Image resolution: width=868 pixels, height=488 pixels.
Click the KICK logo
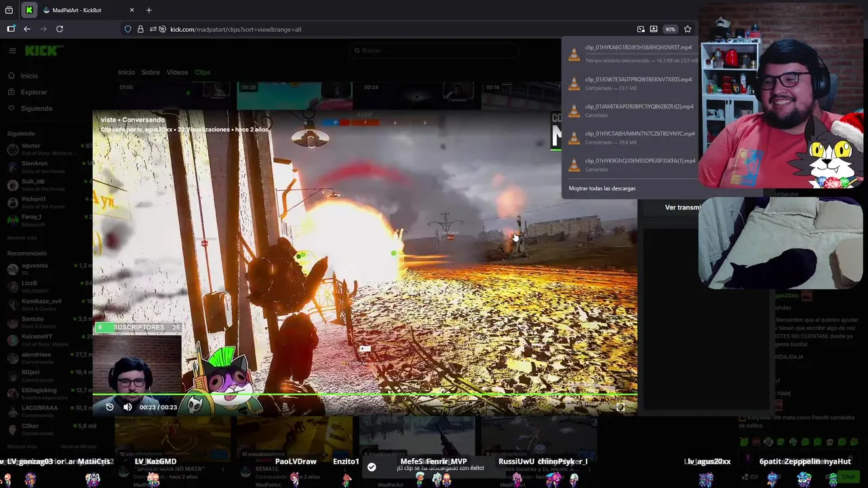(44, 50)
